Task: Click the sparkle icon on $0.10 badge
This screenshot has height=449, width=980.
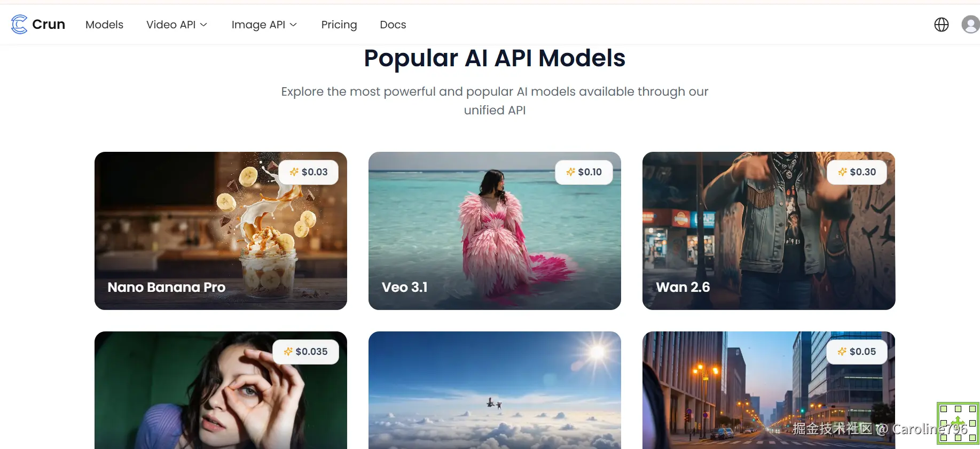Action: pyautogui.click(x=570, y=172)
